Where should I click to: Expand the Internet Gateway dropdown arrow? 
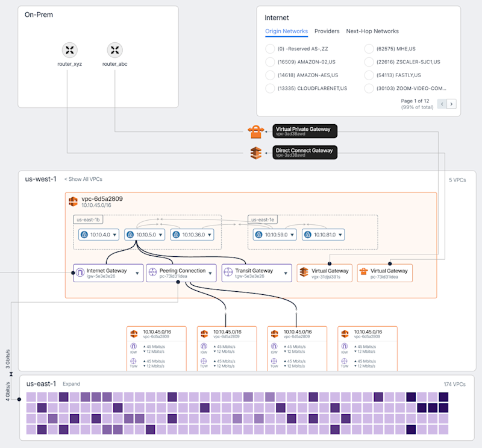[x=137, y=273]
